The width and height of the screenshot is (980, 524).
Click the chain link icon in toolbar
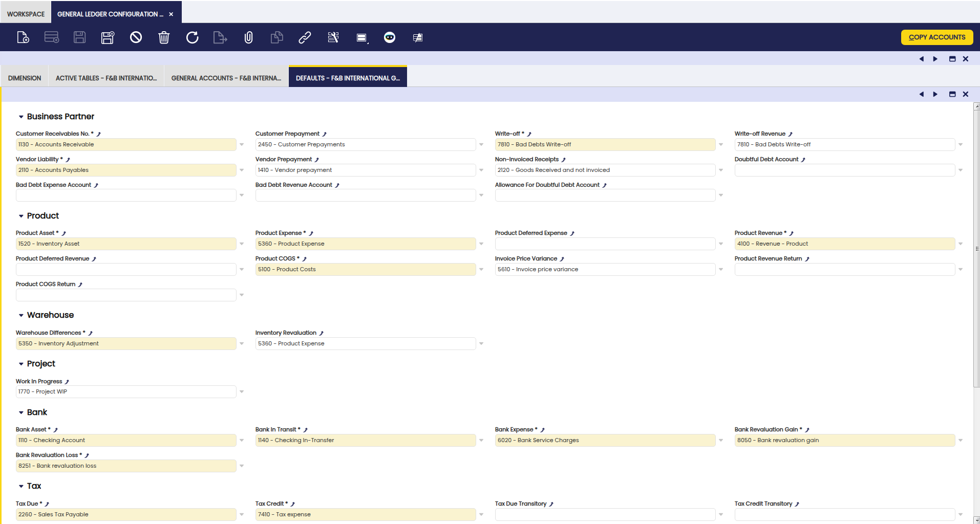[x=305, y=37]
